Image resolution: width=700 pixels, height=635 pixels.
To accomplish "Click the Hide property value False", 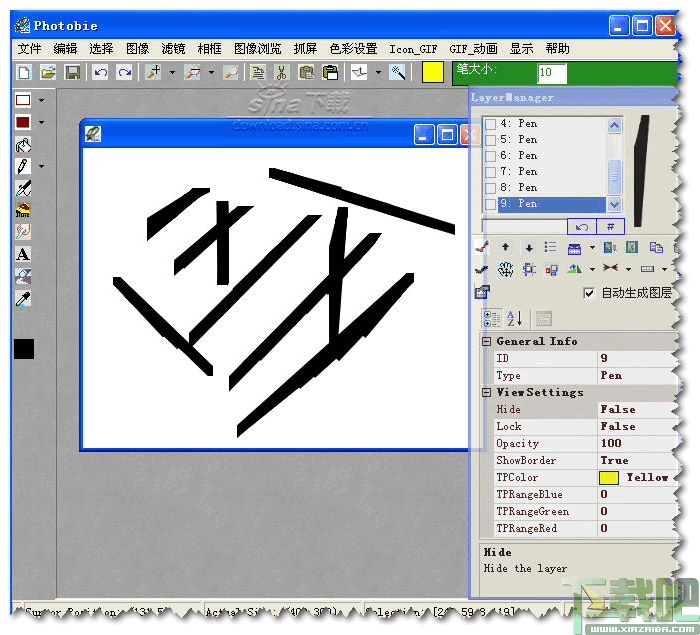I will 618,409.
